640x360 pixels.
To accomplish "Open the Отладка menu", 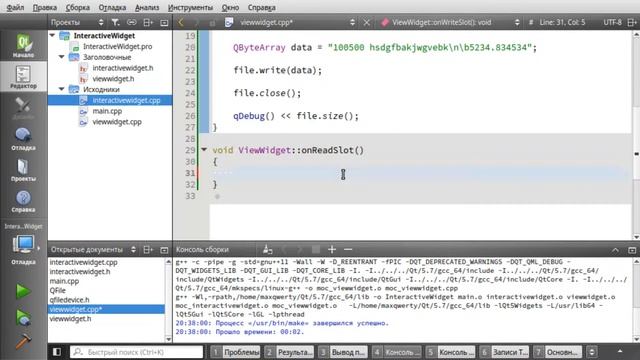I will 112,7.
